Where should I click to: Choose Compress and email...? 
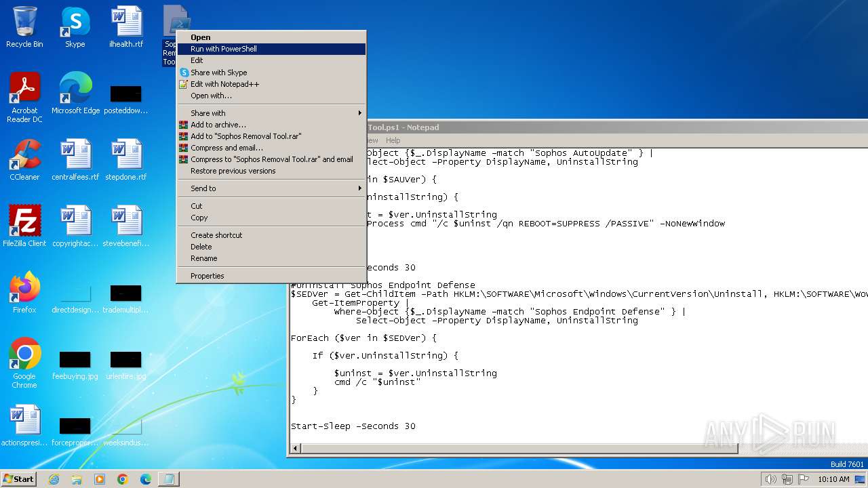click(271, 148)
